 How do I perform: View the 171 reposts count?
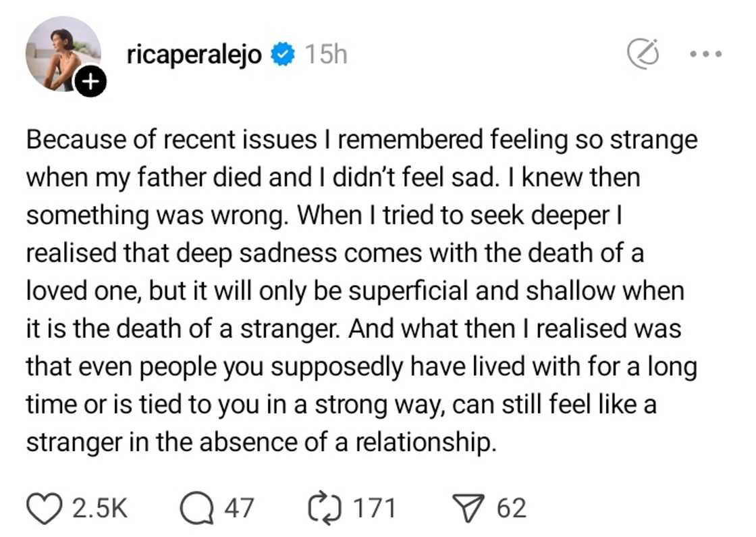pyautogui.click(x=375, y=508)
